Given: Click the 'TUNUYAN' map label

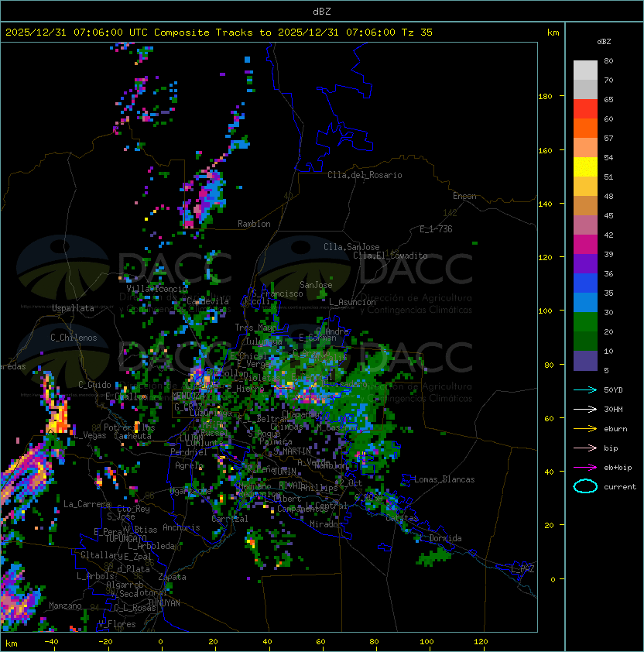Looking at the screenshot, I should click(x=164, y=603).
